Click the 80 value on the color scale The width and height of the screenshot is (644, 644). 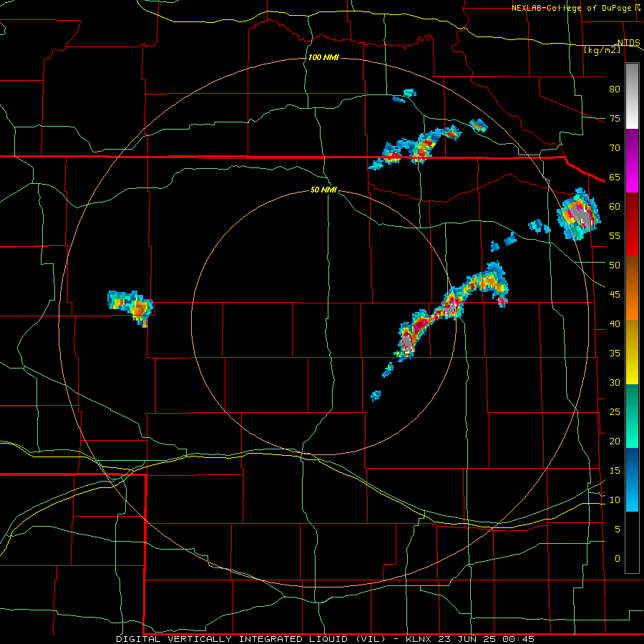coord(615,89)
